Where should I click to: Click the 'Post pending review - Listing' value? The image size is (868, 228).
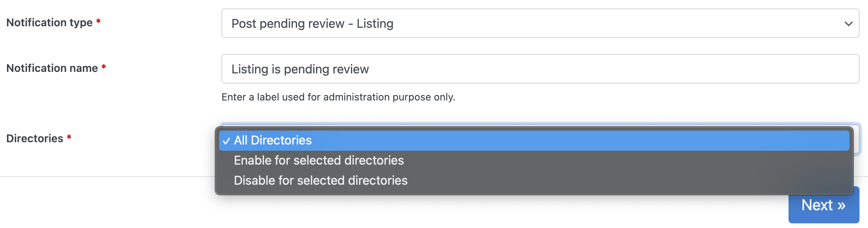pos(312,24)
